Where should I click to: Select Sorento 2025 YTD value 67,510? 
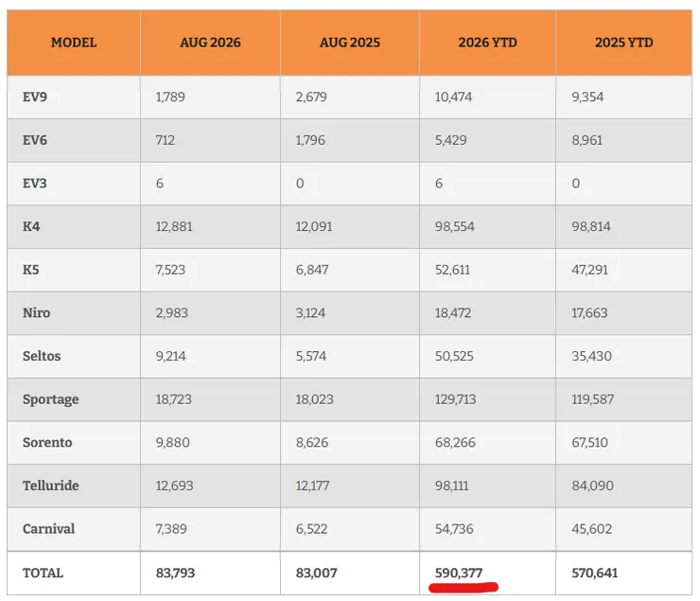point(589,443)
